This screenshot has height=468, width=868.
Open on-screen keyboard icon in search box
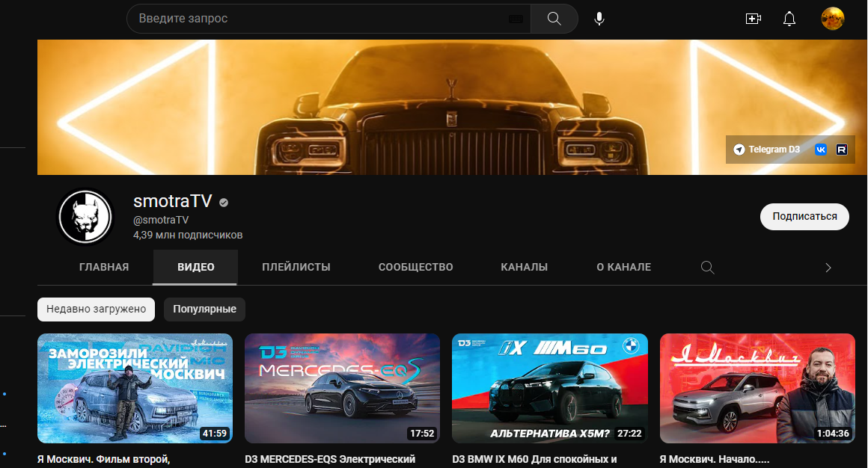[x=516, y=19]
